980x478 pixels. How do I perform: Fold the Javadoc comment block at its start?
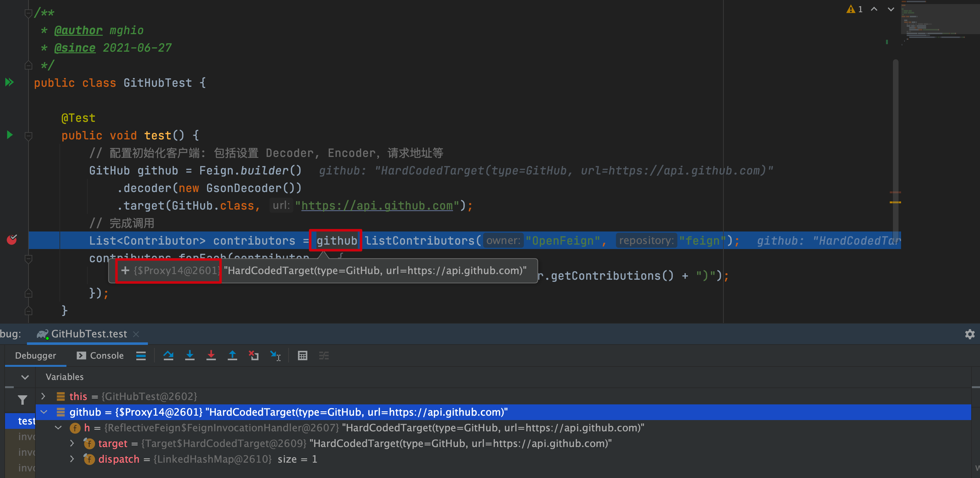coord(28,13)
